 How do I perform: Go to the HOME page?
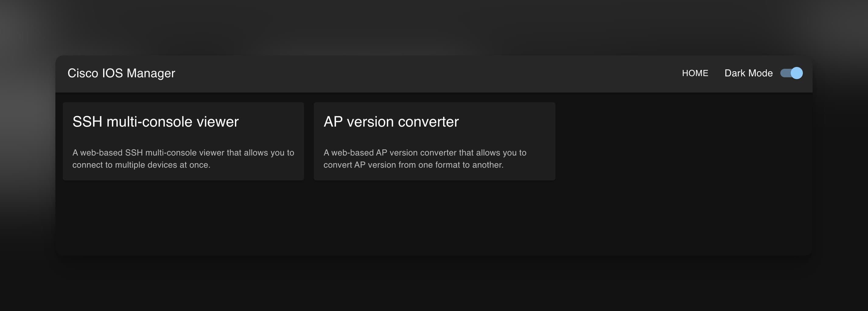[x=695, y=73]
